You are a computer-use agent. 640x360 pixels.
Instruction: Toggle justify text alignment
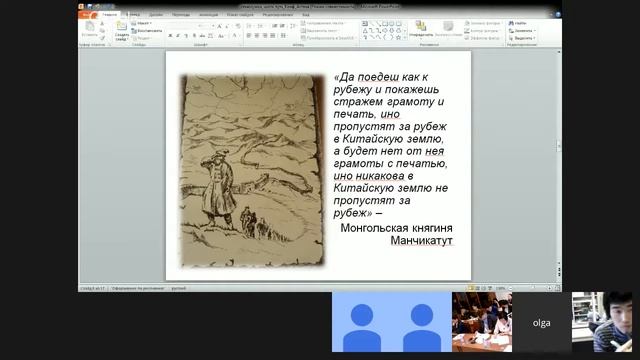pyautogui.click(x=273, y=36)
